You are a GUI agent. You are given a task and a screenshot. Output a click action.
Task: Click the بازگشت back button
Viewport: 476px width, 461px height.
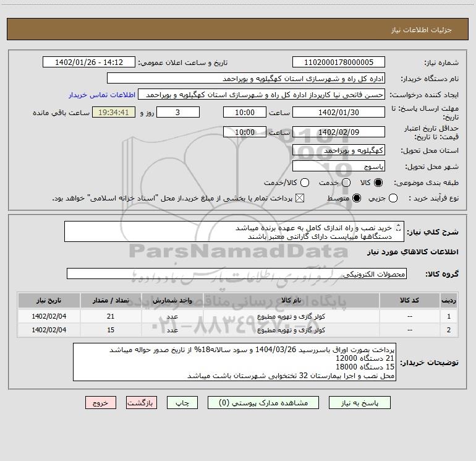pos(142,403)
